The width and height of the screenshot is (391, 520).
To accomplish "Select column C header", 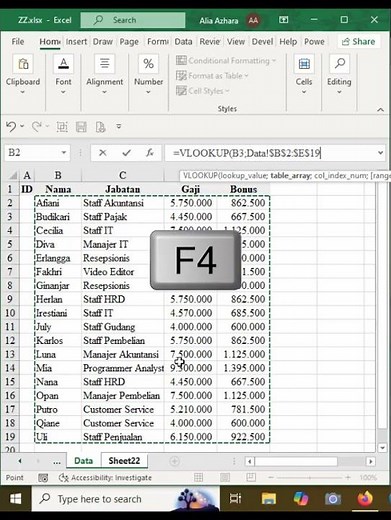I will (x=122, y=175).
